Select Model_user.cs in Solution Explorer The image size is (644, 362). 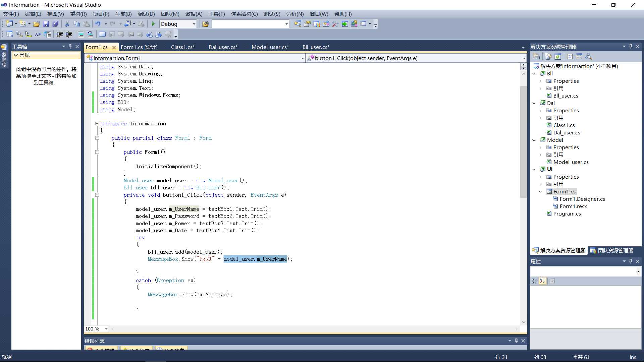pos(571,162)
